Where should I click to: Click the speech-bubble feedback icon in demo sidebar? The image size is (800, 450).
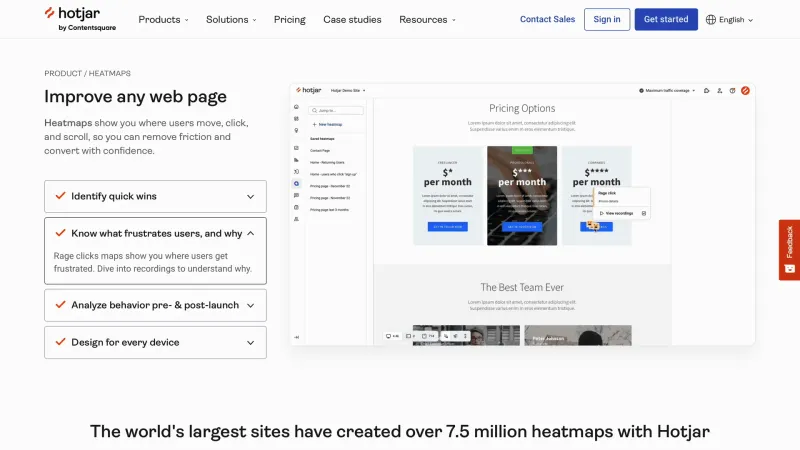[x=296, y=195]
